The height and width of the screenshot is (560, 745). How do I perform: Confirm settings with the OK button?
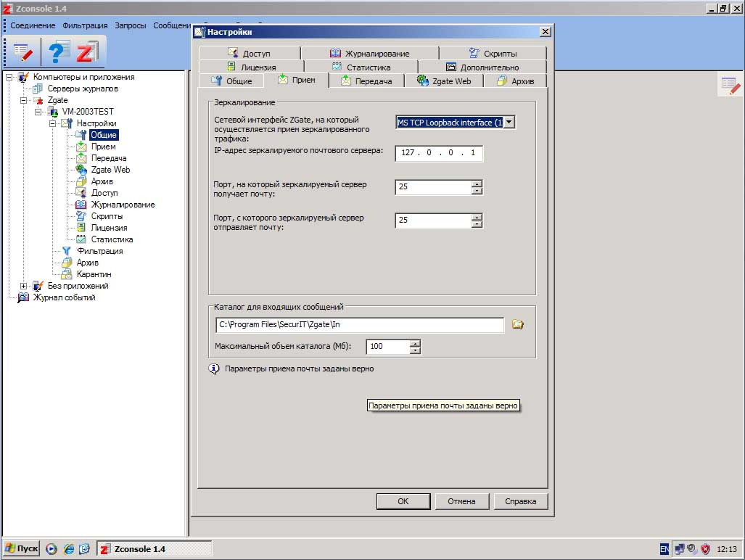[403, 501]
